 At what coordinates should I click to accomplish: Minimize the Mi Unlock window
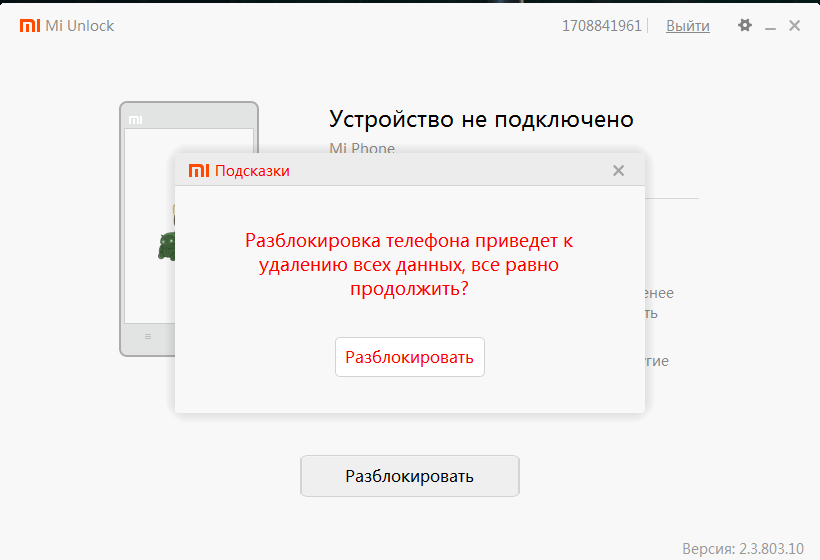pyautogui.click(x=770, y=27)
